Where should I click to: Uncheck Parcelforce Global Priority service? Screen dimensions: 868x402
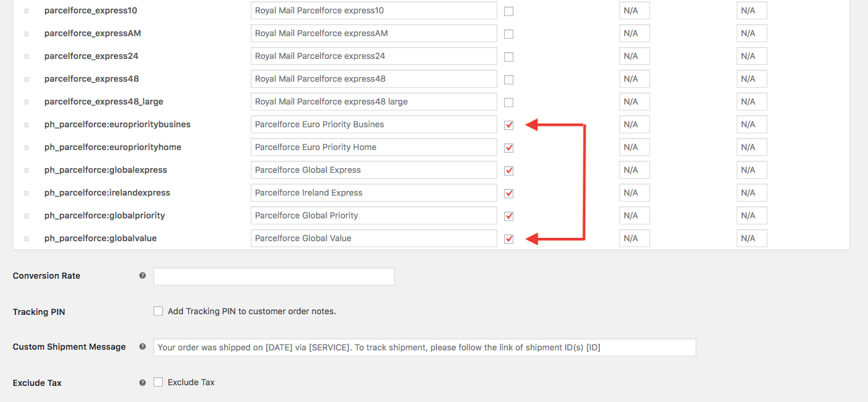pyautogui.click(x=509, y=216)
